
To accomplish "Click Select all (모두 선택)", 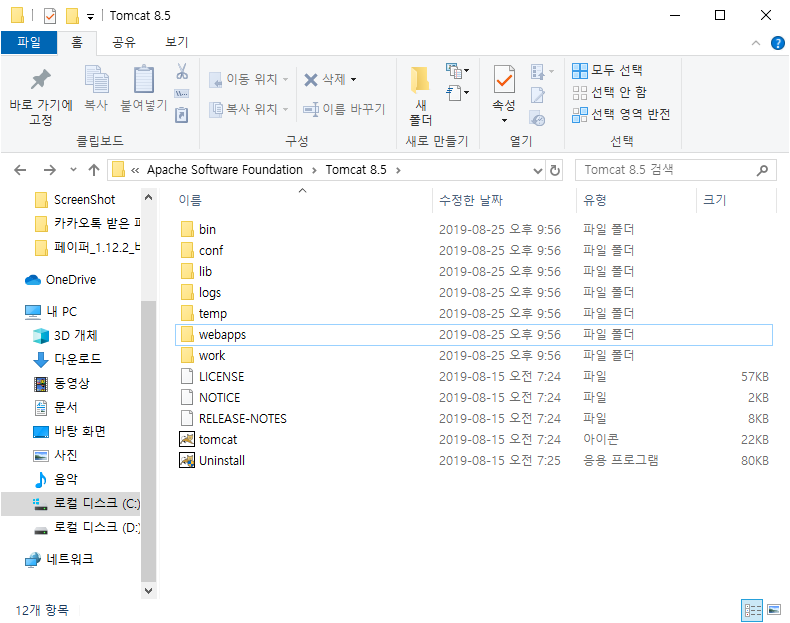I will click(607, 71).
